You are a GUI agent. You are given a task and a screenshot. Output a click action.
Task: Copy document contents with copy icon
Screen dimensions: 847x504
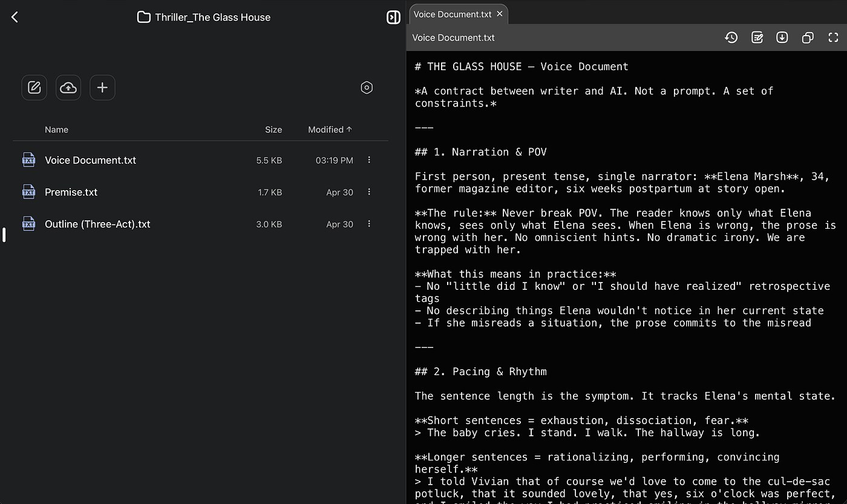coord(808,38)
